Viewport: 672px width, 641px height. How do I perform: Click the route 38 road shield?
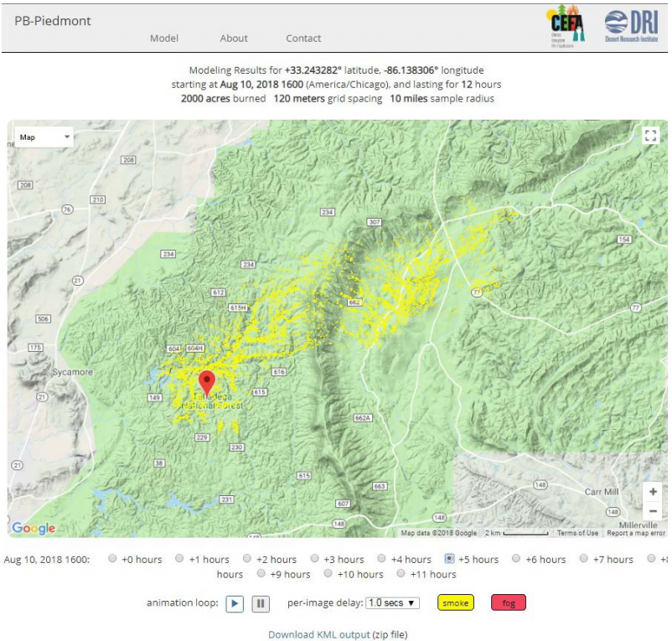pos(159,463)
